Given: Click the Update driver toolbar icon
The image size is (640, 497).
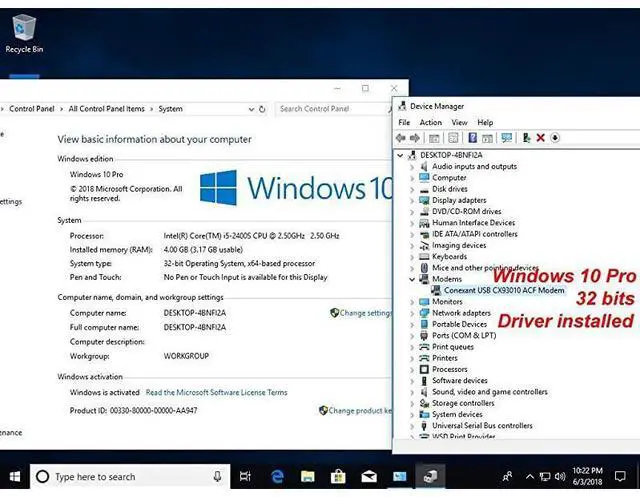Looking at the screenshot, I should point(527,138).
